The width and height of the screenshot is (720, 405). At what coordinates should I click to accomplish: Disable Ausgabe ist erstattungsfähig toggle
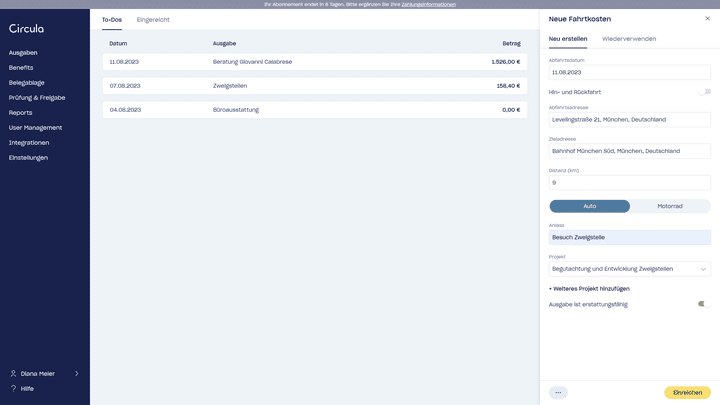point(704,304)
